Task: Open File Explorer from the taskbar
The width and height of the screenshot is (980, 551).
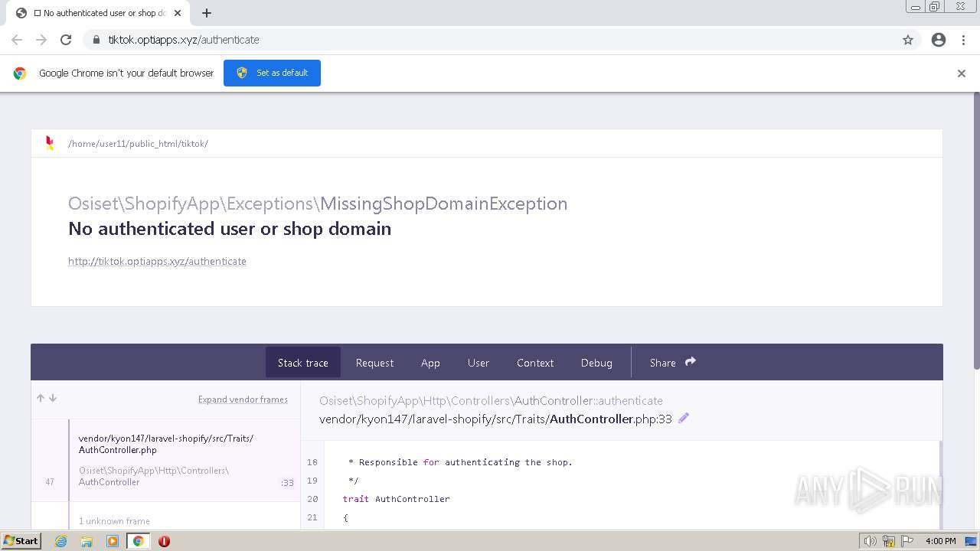Action: (87, 541)
